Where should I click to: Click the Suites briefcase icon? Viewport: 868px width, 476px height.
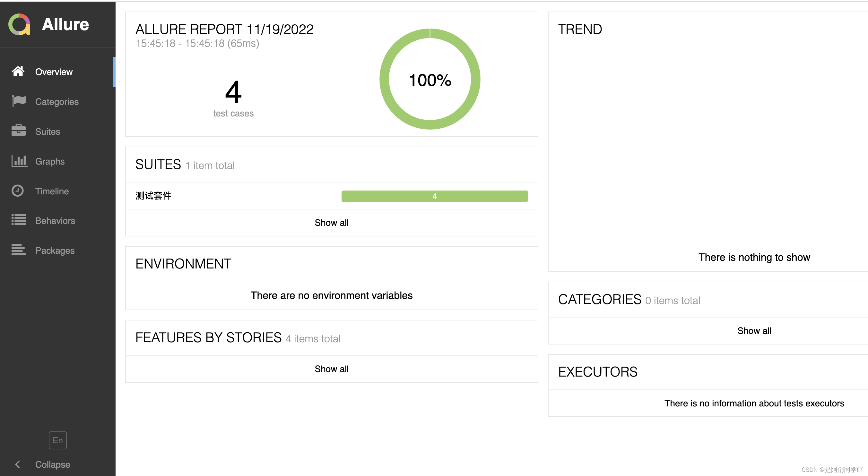pos(19,131)
